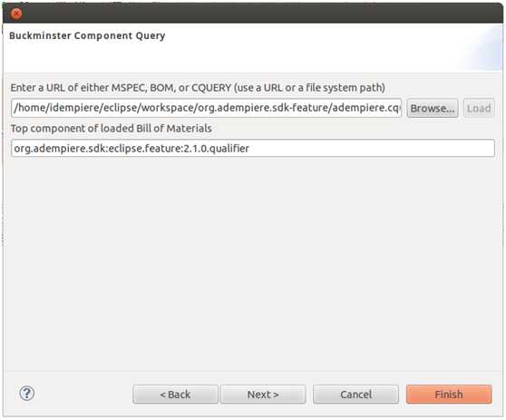Click the Buckminster Component Query heading
The width and height of the screenshot is (506, 420).
point(87,35)
